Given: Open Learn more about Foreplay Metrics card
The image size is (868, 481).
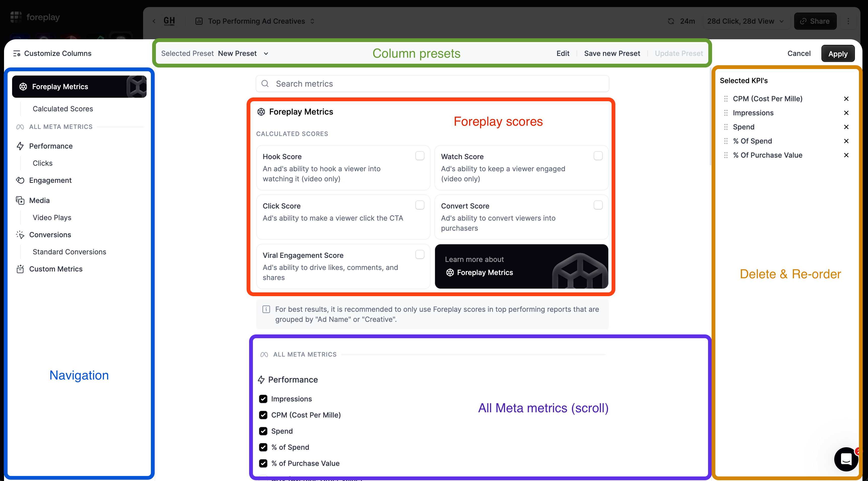Looking at the screenshot, I should click(521, 266).
